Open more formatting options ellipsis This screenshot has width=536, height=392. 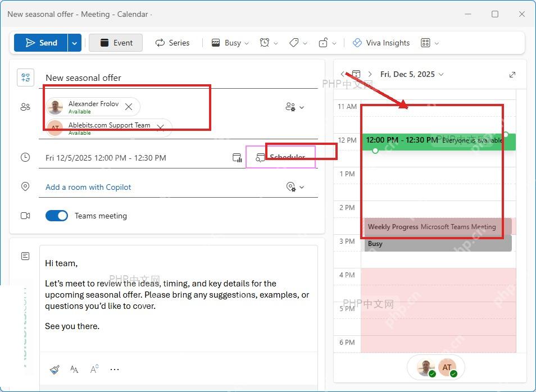tap(115, 370)
